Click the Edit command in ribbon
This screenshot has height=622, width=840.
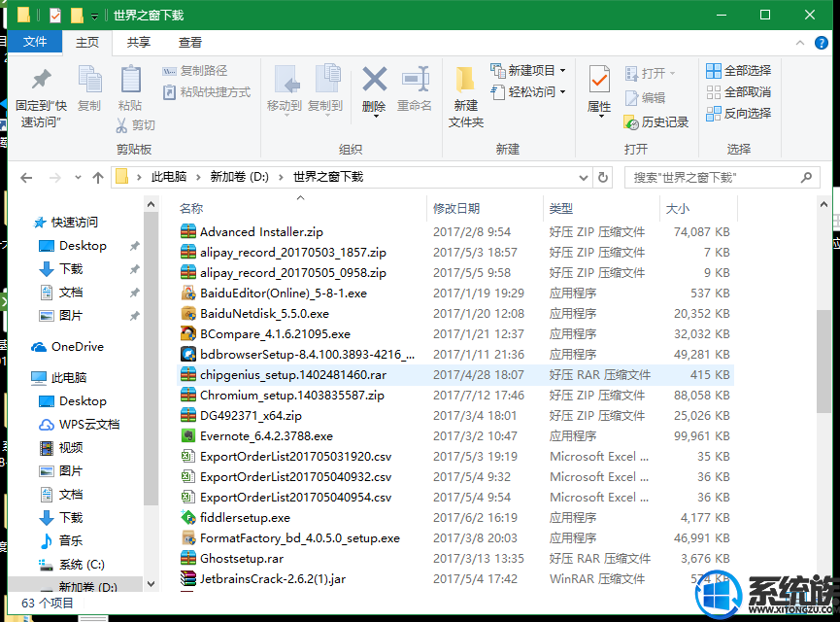tap(645, 97)
